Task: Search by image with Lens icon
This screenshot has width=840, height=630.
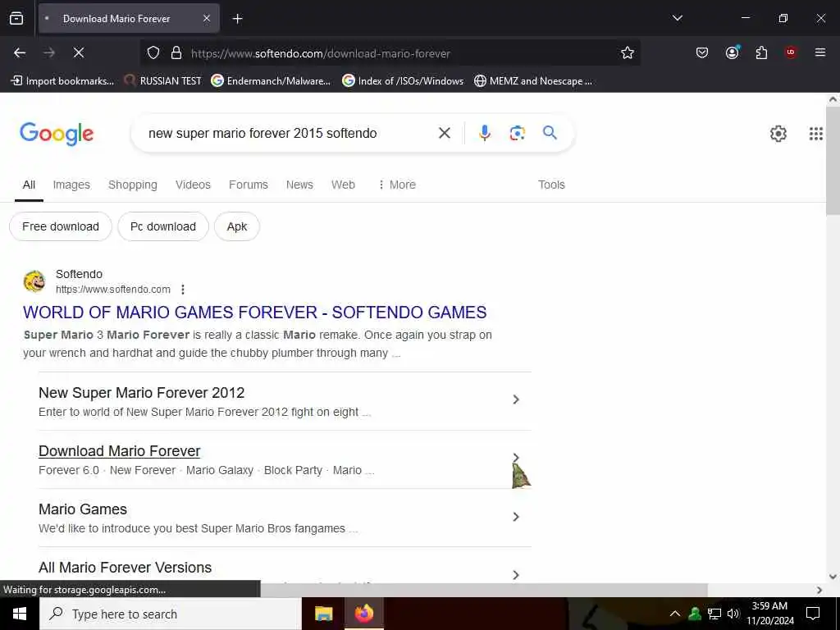Action: click(x=517, y=133)
